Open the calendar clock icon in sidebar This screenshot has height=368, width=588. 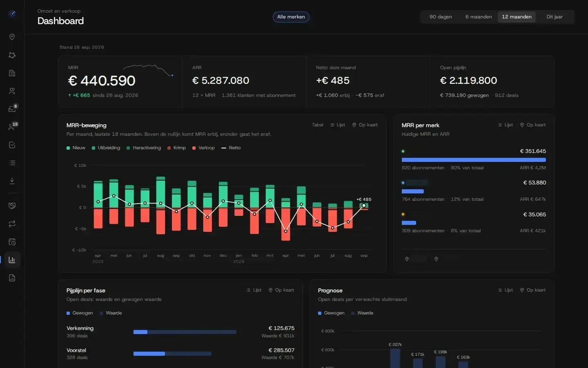click(12, 242)
